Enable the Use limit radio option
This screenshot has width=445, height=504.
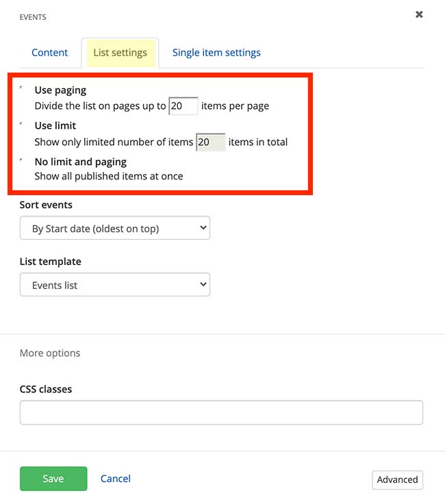[22, 124]
